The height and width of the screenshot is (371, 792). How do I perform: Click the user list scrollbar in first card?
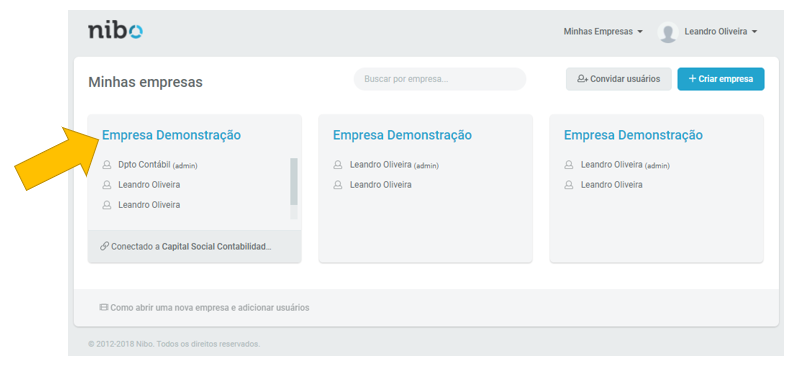click(293, 181)
